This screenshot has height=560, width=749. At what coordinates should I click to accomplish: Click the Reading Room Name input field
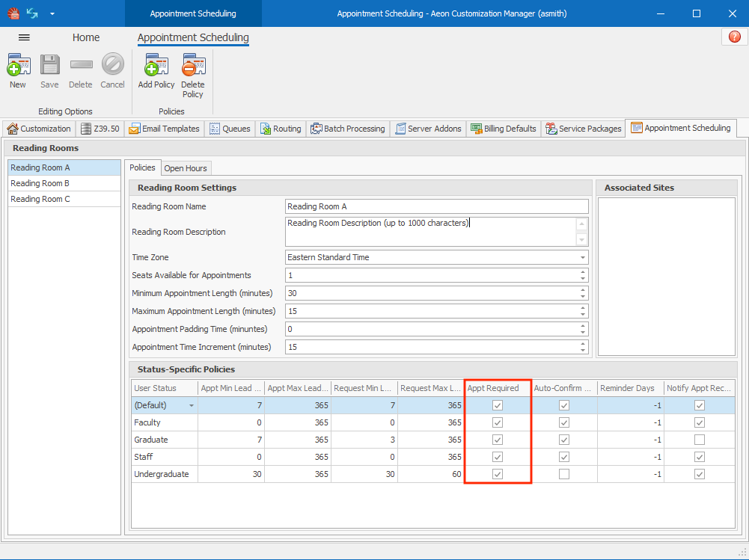(x=437, y=206)
